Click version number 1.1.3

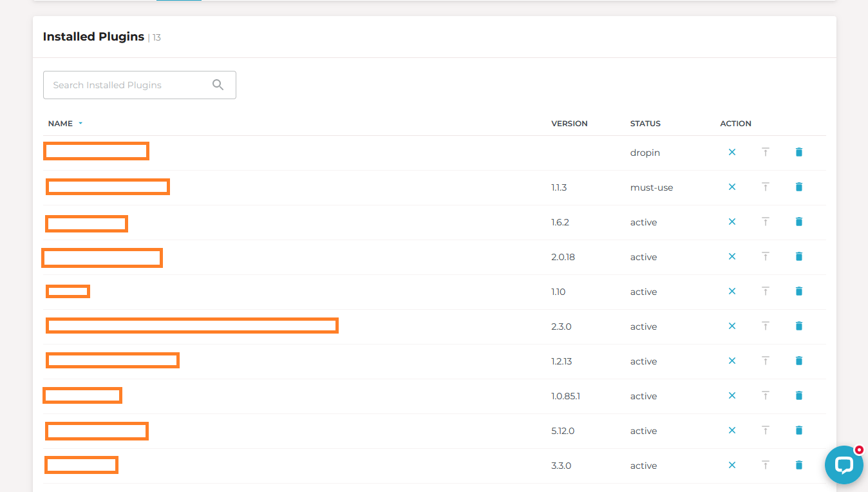click(559, 187)
